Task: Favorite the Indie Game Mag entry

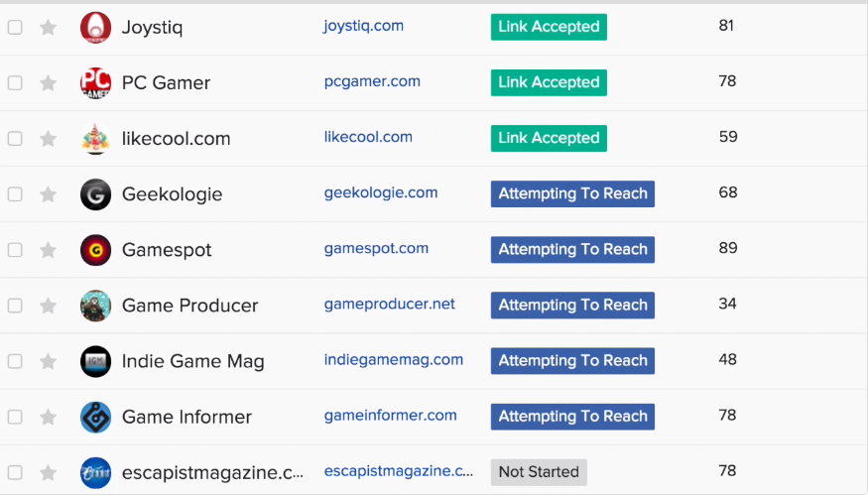Action: point(49,360)
